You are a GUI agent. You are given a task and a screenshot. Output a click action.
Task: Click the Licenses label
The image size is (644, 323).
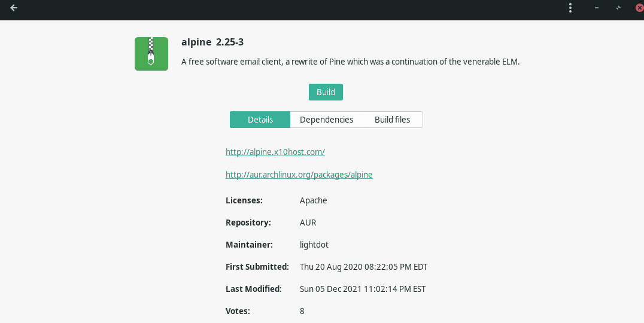click(x=244, y=200)
